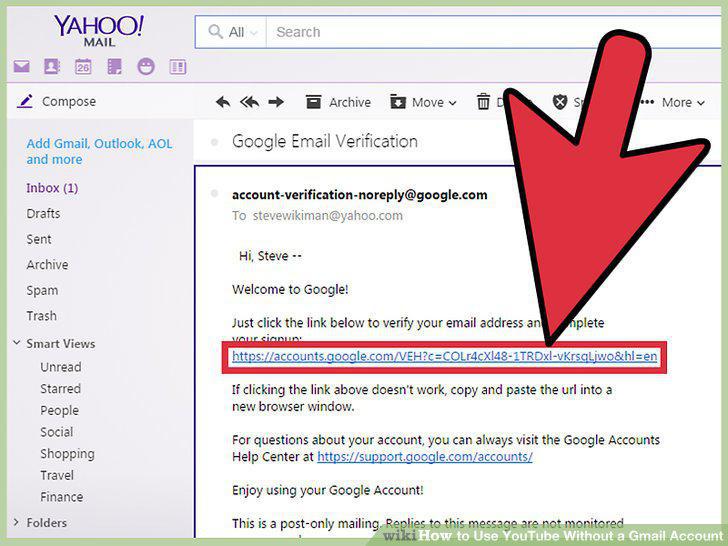Viewport: 728px width, 546px height.
Task: Select the Unread smart view
Action: (x=61, y=367)
